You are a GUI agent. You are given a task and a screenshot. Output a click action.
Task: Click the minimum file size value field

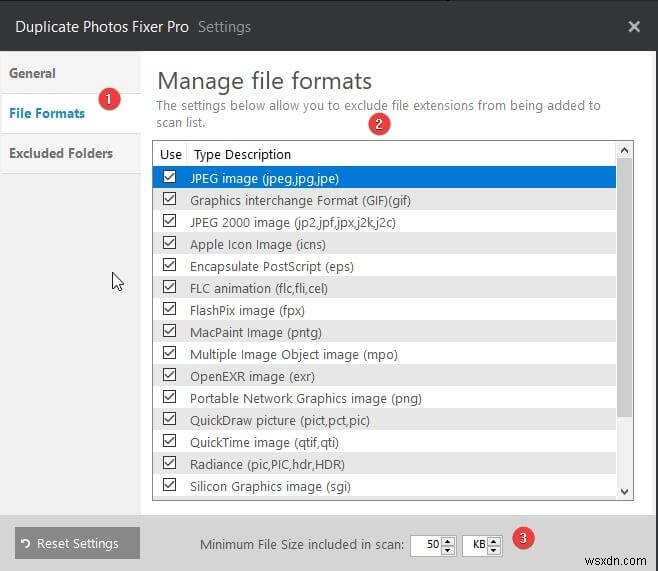[427, 545]
